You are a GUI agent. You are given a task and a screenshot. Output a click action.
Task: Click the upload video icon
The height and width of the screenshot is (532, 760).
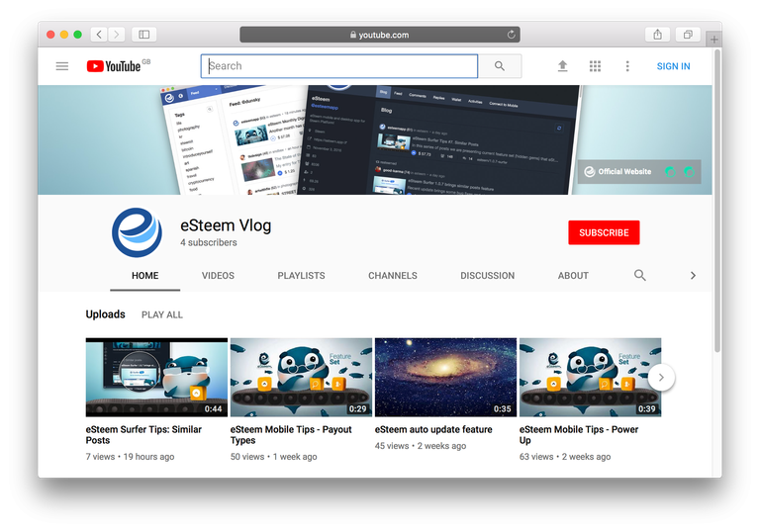pos(562,66)
